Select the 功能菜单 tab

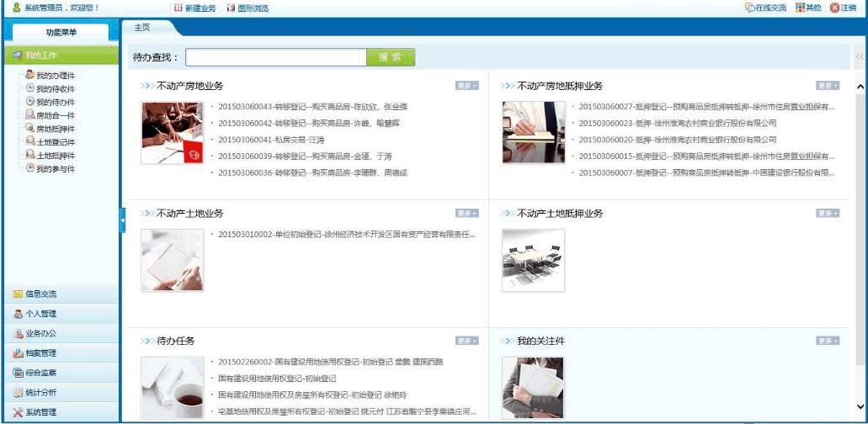(60, 33)
